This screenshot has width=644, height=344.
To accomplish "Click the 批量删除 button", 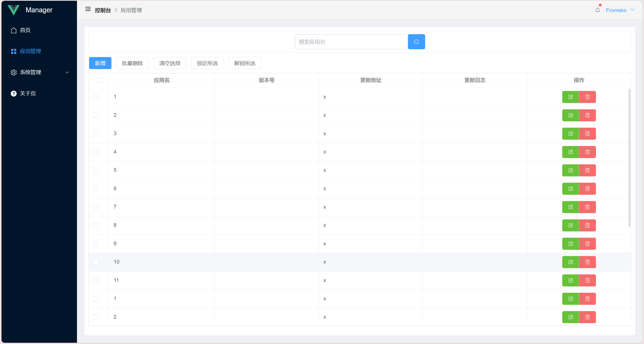I will 132,63.
